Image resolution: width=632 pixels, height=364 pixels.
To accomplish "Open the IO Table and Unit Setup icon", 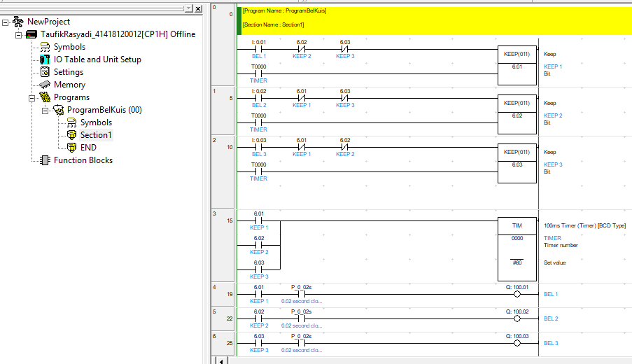I will coord(45,59).
